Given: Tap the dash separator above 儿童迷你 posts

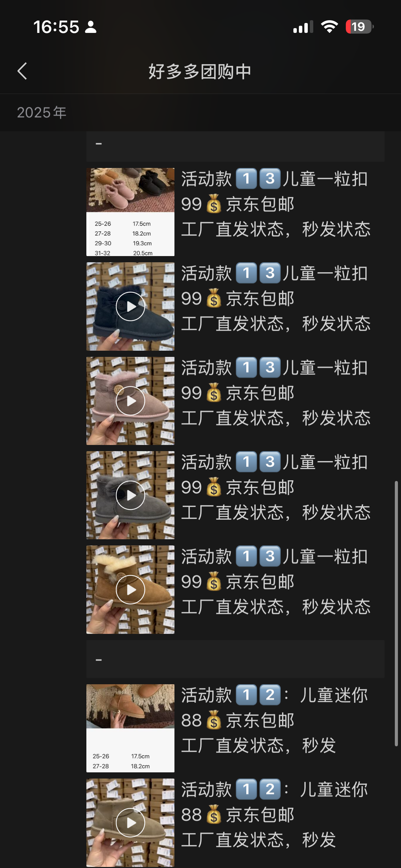Looking at the screenshot, I should click(235, 659).
